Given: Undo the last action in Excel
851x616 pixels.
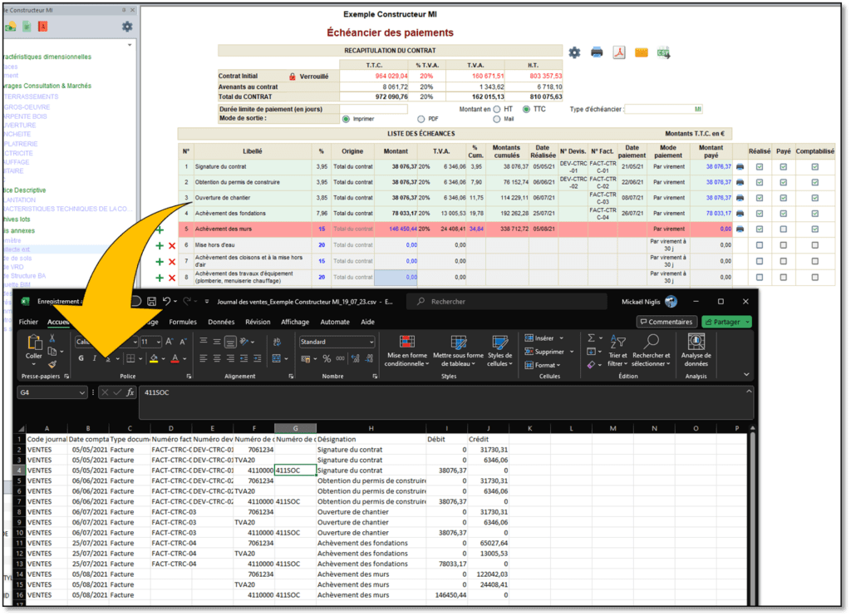Looking at the screenshot, I should click(x=166, y=301).
